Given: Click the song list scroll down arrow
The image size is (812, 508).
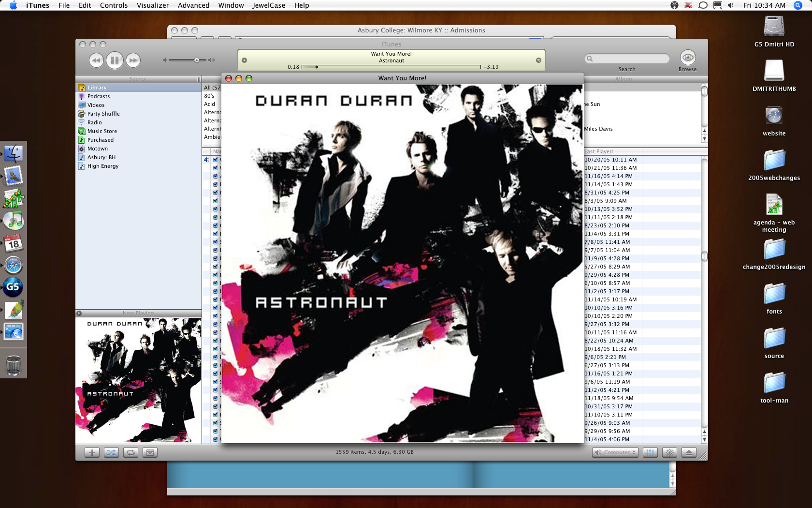Looking at the screenshot, I should (704, 439).
